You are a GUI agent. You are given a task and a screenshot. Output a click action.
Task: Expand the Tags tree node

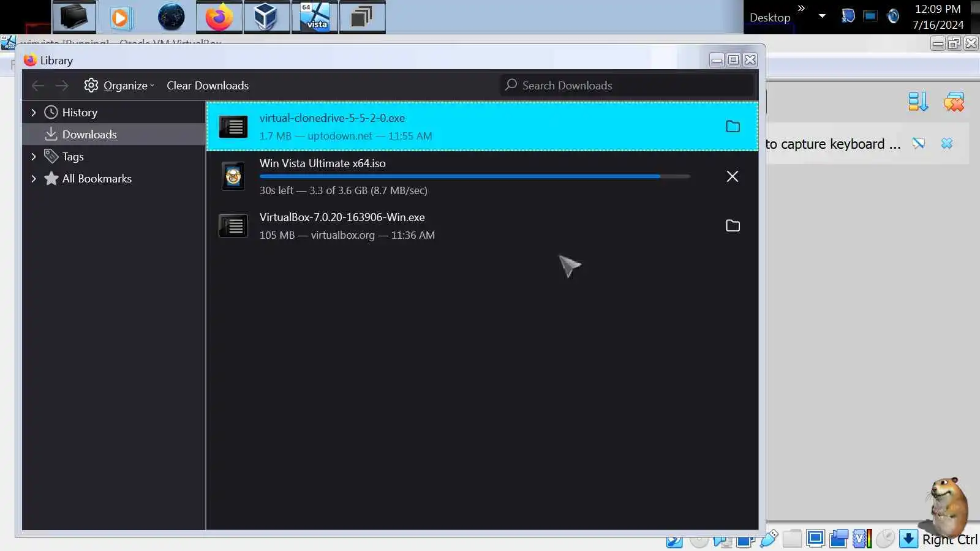coord(34,157)
